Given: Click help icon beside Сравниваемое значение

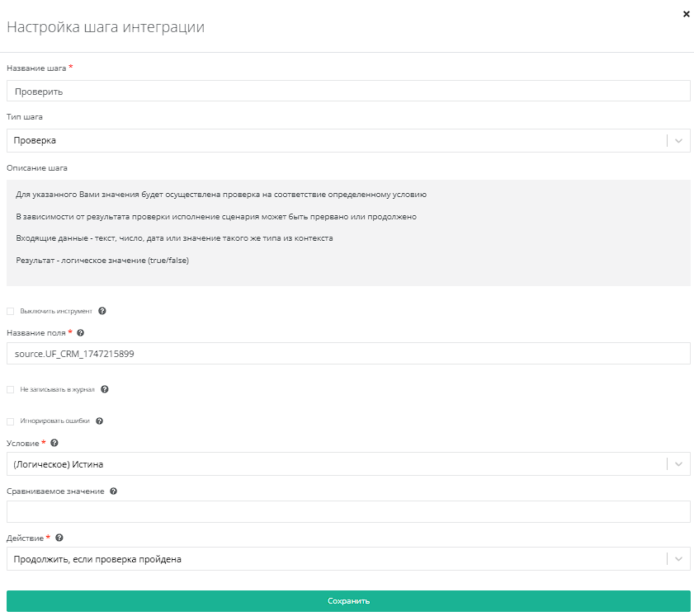Looking at the screenshot, I should click(113, 491).
